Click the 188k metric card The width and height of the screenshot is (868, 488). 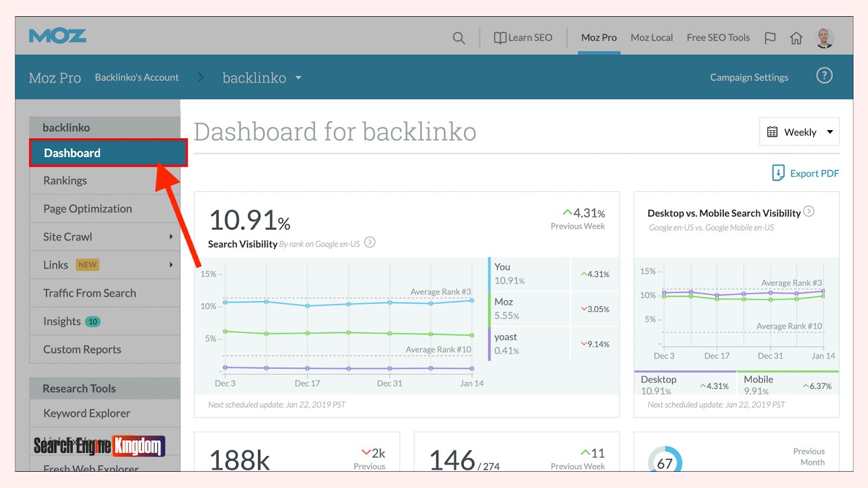coord(297,452)
